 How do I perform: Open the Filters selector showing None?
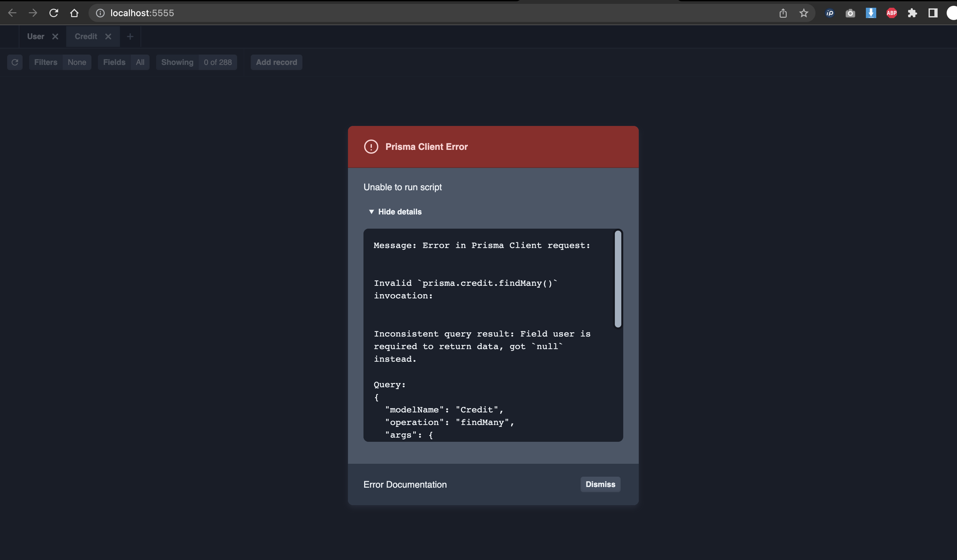[77, 62]
